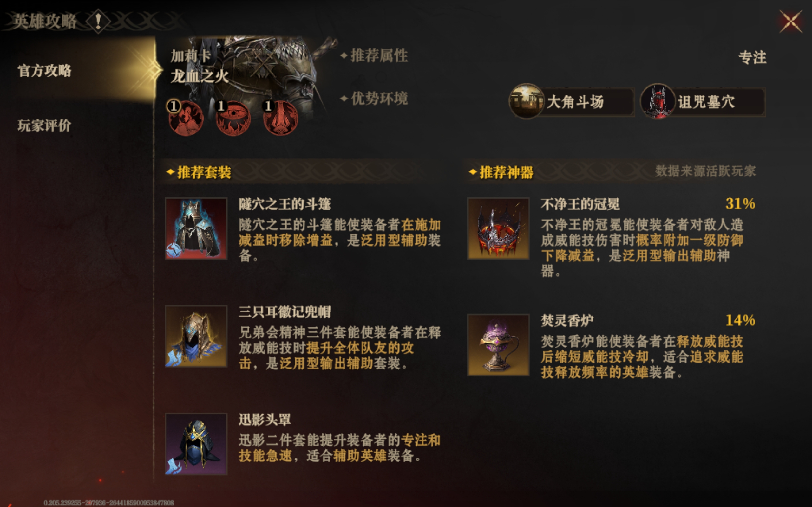Click the 诅咒墓穴 environment button
Screen dimensions: 812x507
703,102
